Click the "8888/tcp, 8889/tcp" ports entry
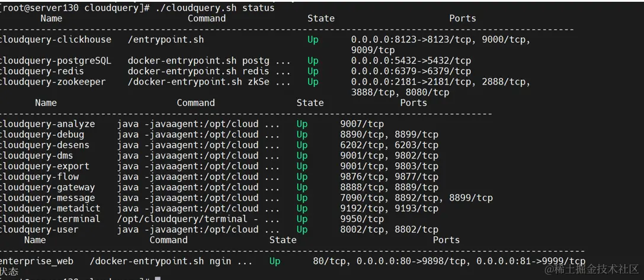Screen dimensions: 644x280 pyautogui.click(x=389, y=187)
